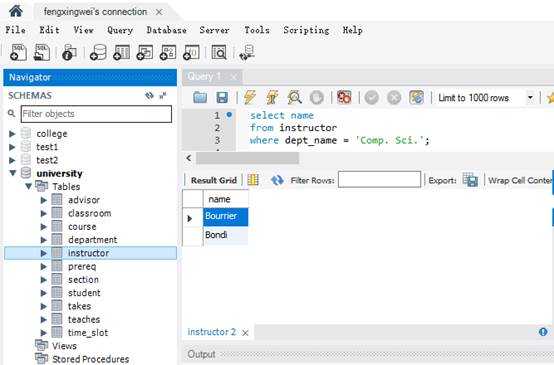This screenshot has height=365, width=554.
Task: Collapse the Tables node
Action: [x=29, y=186]
